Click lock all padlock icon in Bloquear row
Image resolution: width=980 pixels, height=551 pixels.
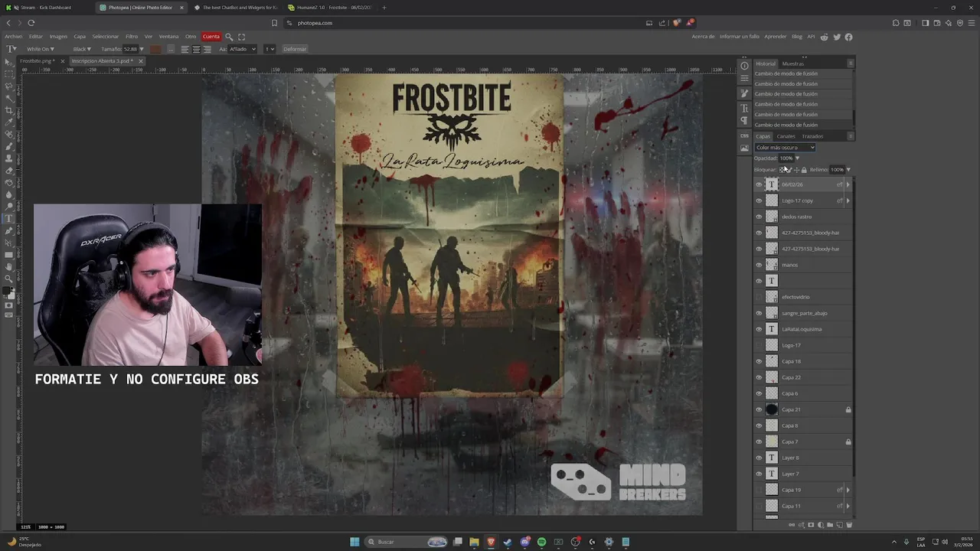coord(804,170)
